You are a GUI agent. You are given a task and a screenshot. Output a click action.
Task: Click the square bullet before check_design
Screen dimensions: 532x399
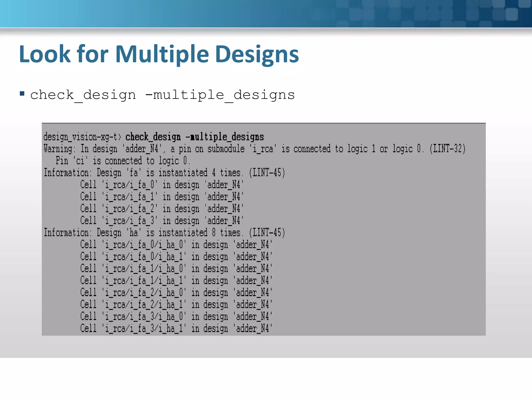22,94
